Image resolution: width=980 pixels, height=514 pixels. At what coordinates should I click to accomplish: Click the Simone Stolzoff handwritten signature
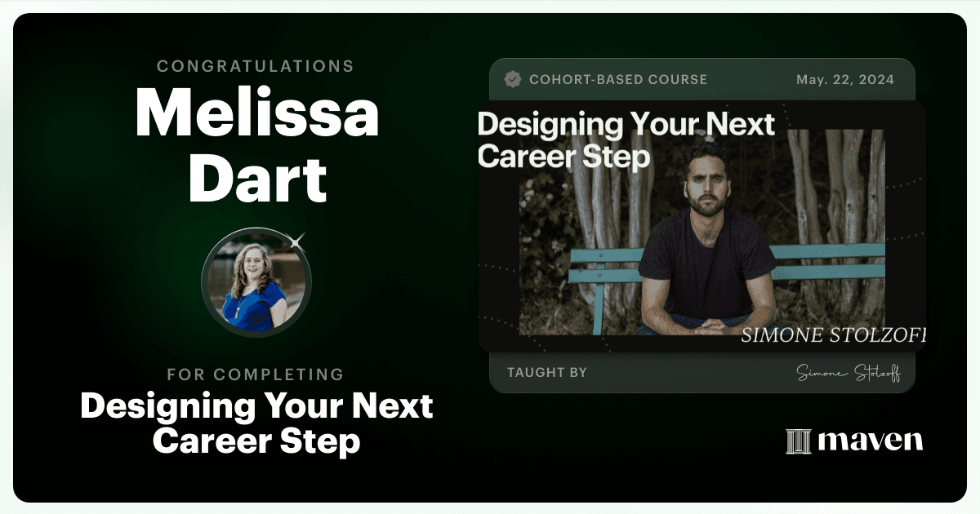point(847,373)
